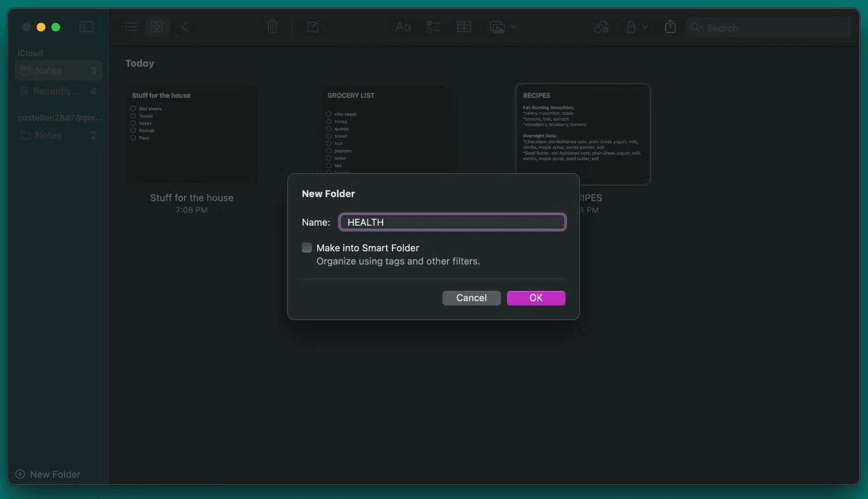Check the Bed sheets item circle

[133, 108]
